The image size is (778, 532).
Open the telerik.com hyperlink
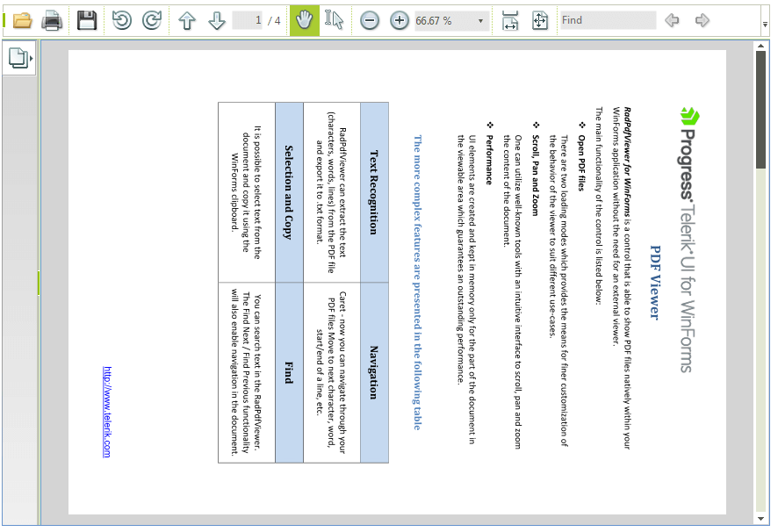click(x=106, y=412)
